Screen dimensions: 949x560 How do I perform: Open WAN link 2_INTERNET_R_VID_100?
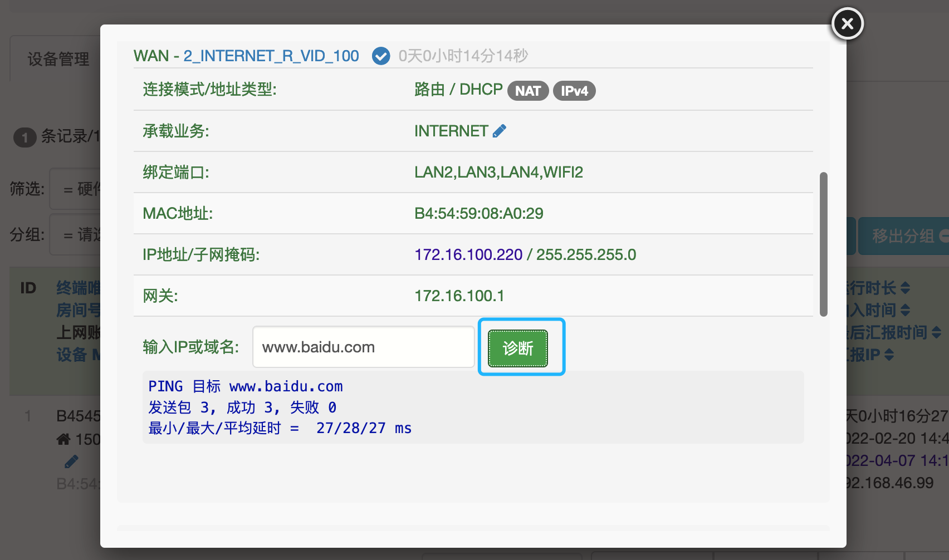click(x=271, y=56)
